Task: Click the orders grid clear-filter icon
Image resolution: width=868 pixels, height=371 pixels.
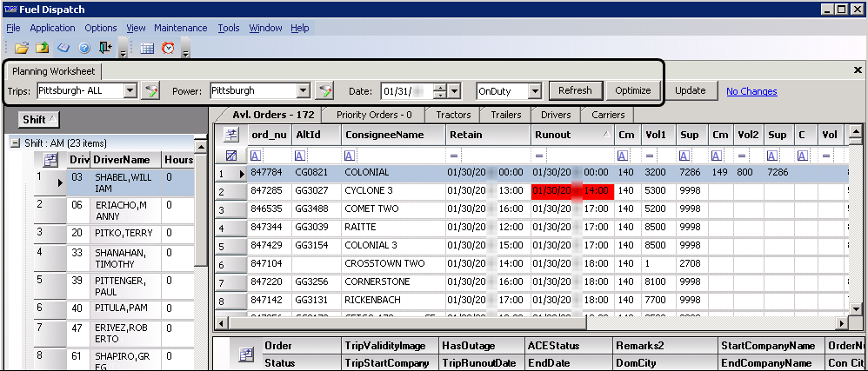Action: tap(230, 155)
